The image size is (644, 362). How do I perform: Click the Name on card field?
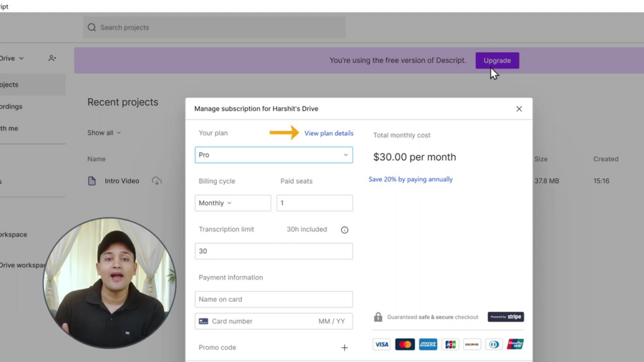click(x=274, y=299)
